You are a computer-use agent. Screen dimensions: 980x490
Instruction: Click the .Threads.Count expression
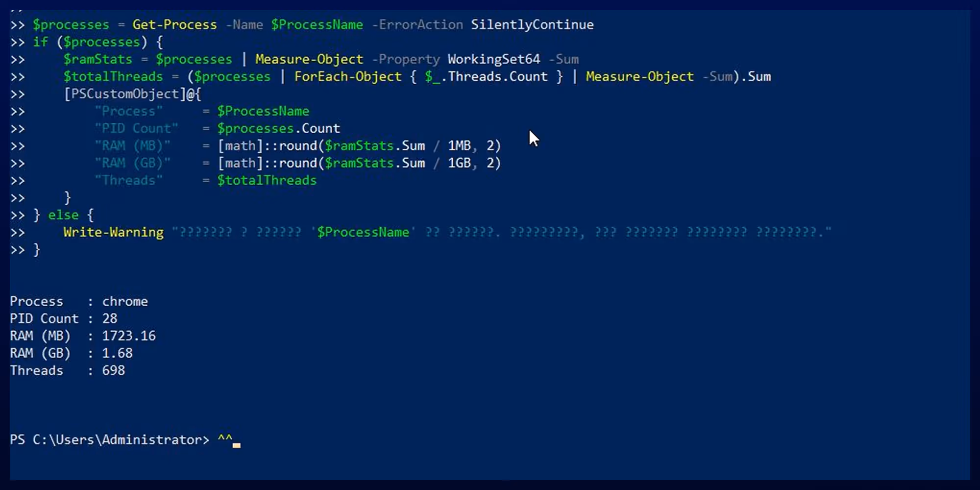(x=494, y=76)
